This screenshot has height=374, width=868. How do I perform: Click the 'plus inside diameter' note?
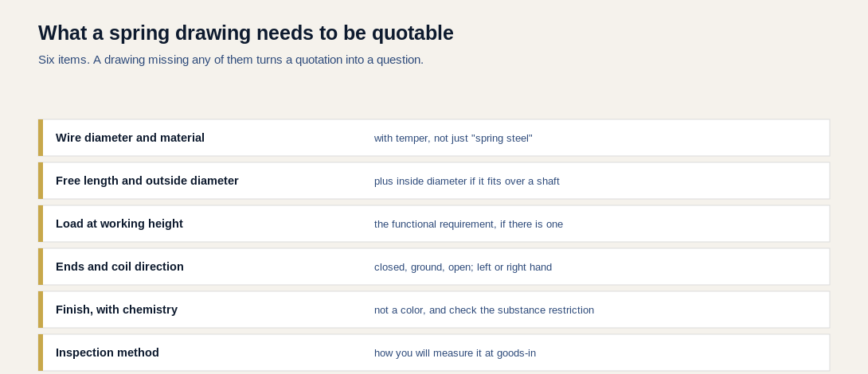(x=467, y=181)
